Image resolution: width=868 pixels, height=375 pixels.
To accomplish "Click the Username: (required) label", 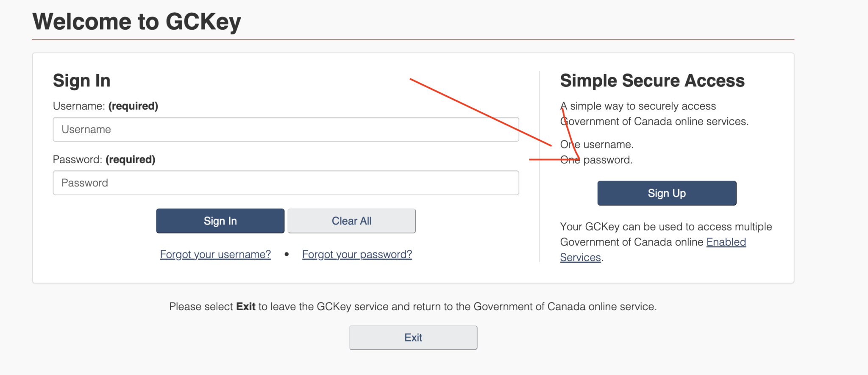I will [105, 106].
